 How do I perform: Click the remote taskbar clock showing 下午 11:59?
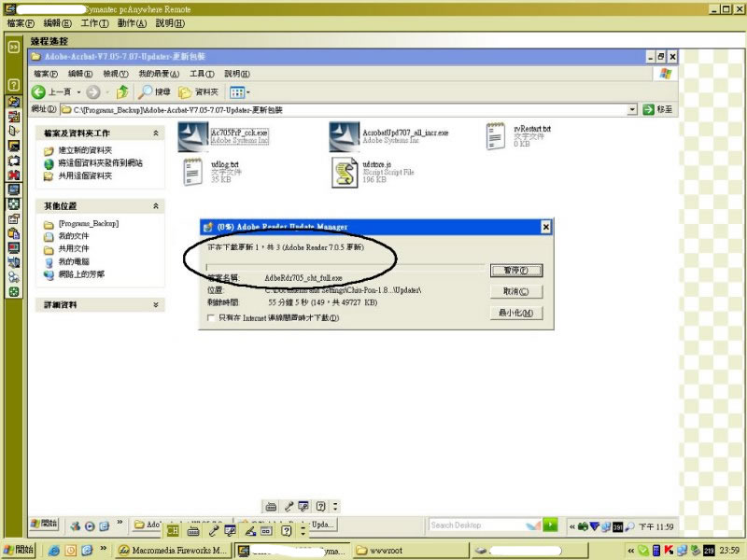click(656, 526)
